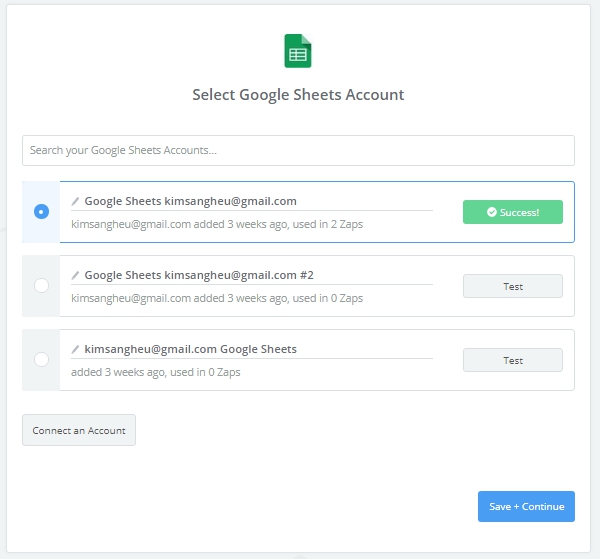Click pencil icon for the #2 account
The image size is (600, 559).
76,275
